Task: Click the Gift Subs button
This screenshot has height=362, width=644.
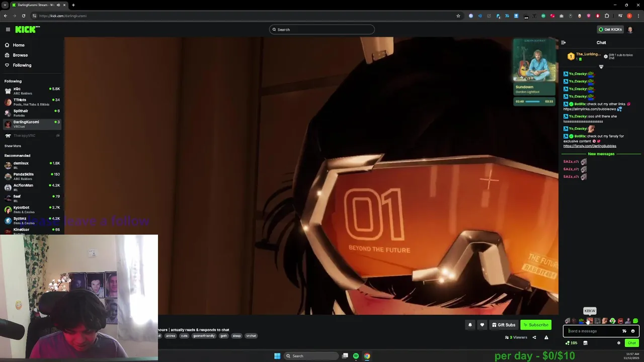Action: [x=504, y=325]
